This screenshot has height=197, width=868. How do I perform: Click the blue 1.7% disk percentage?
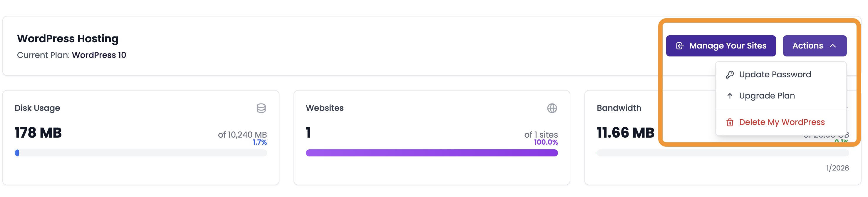(260, 142)
